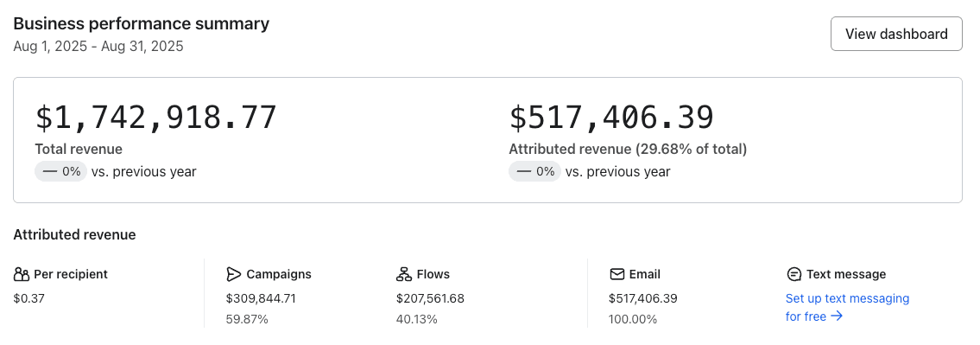Click the Email label
Image resolution: width=980 pixels, height=345 pixels.
(645, 274)
